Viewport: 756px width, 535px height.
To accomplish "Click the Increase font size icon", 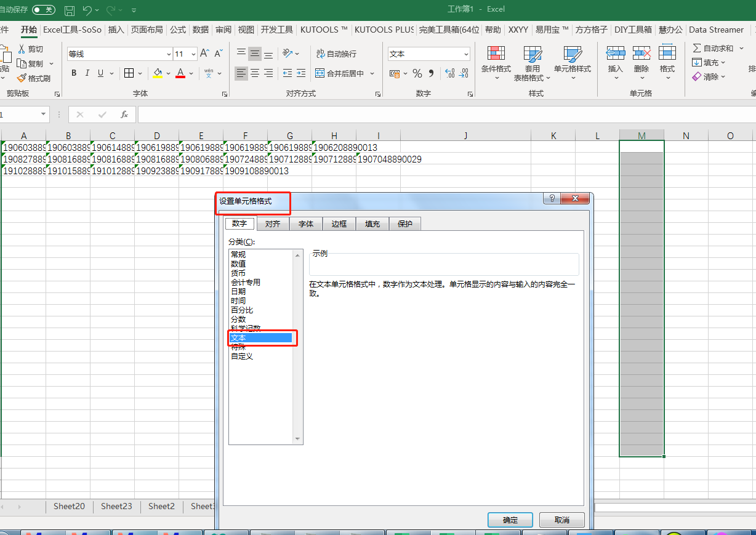I will coord(204,54).
